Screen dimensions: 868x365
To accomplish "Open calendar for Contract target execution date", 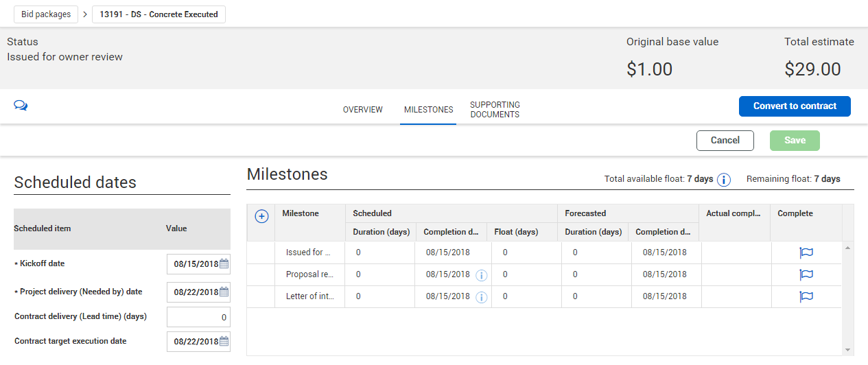I will (x=224, y=341).
